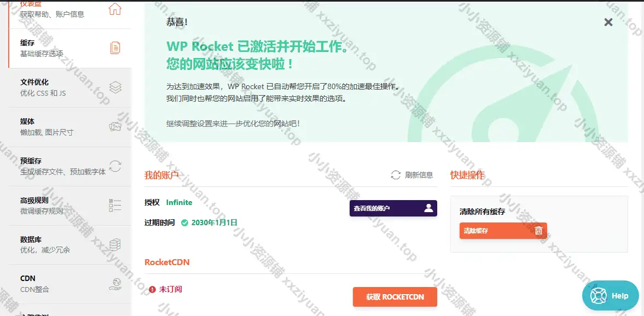Click the dashboard house icon
Screen dimensions: 644x316
point(115,9)
